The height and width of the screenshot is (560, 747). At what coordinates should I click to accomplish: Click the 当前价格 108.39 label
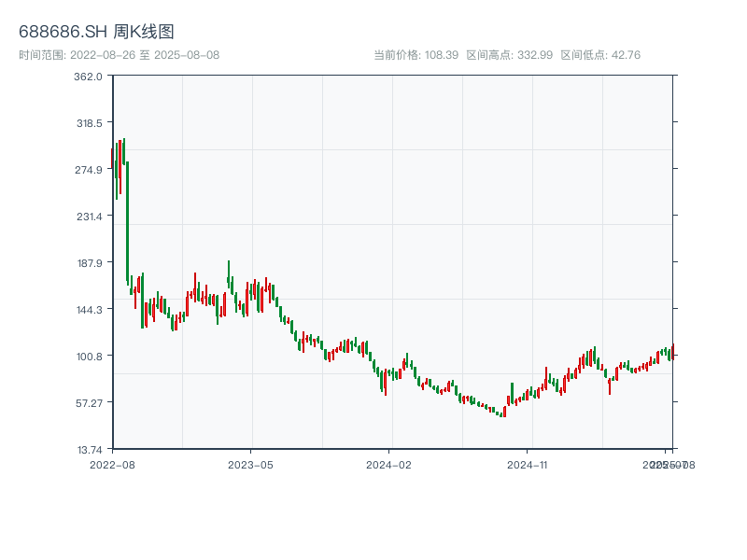click(416, 55)
